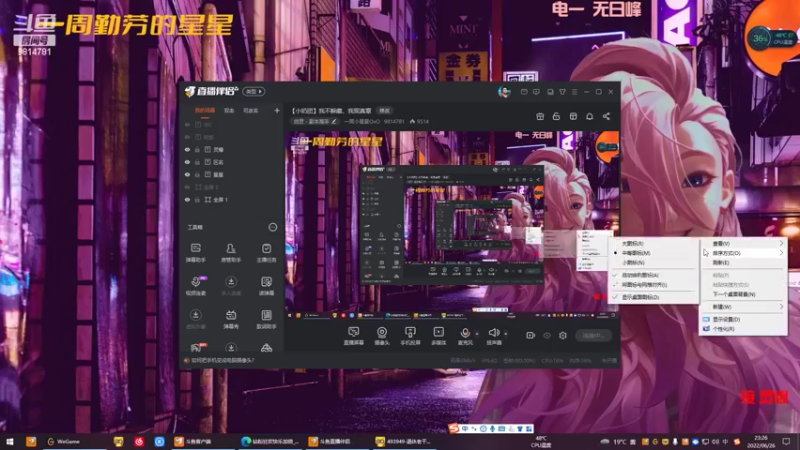The height and width of the screenshot is (450, 800).
Task: Open the 歌词助手 tool
Action: click(266, 319)
